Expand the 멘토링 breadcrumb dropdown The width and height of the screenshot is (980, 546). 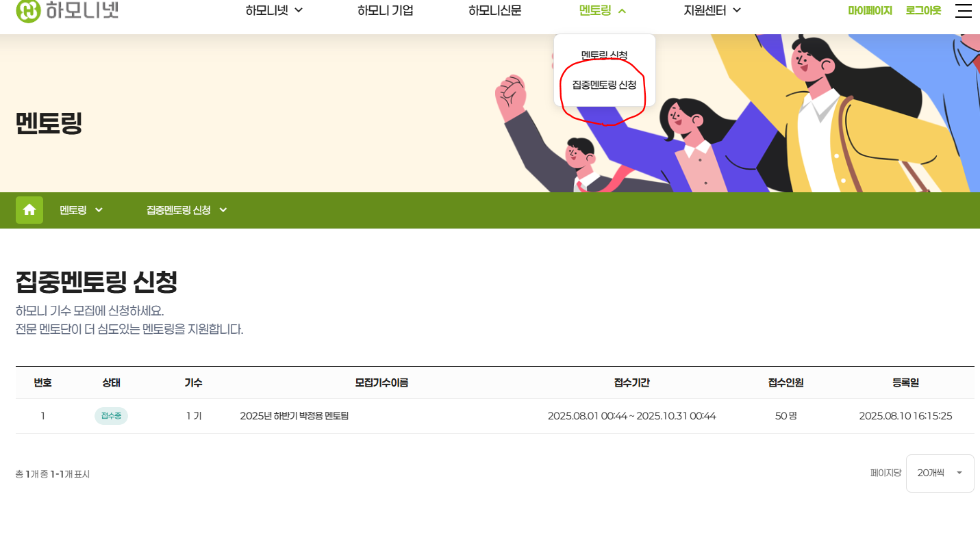(x=81, y=210)
